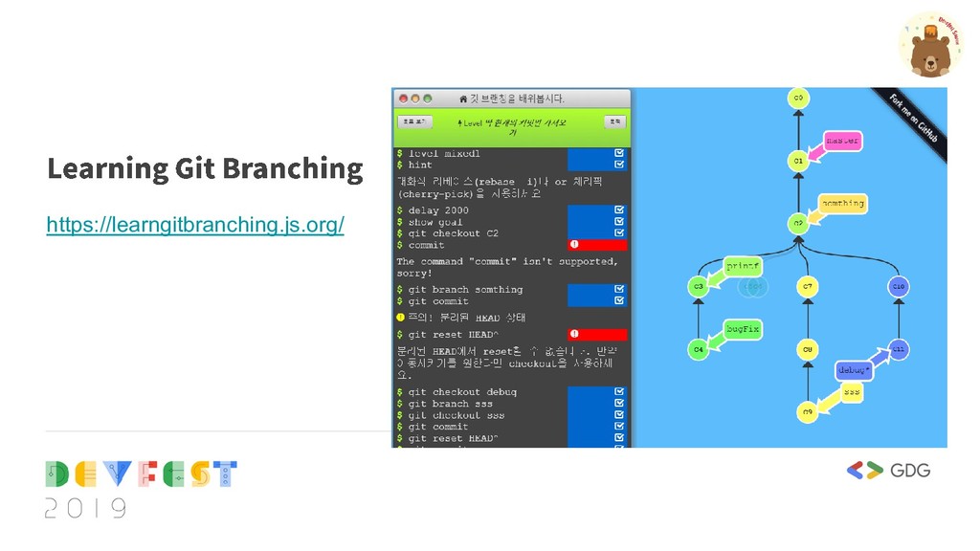Screen dimensions: 980x551
Task: Click the yellow sss branch label
Action: pyautogui.click(x=851, y=392)
